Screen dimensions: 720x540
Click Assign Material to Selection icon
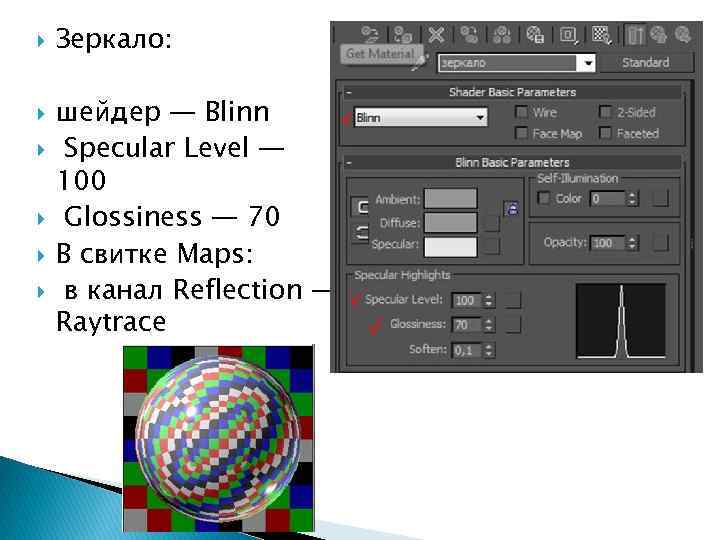point(403,35)
